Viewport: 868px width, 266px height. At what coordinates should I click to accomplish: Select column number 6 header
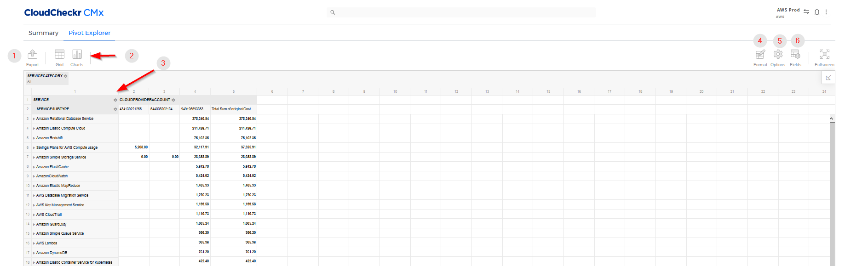tap(272, 91)
